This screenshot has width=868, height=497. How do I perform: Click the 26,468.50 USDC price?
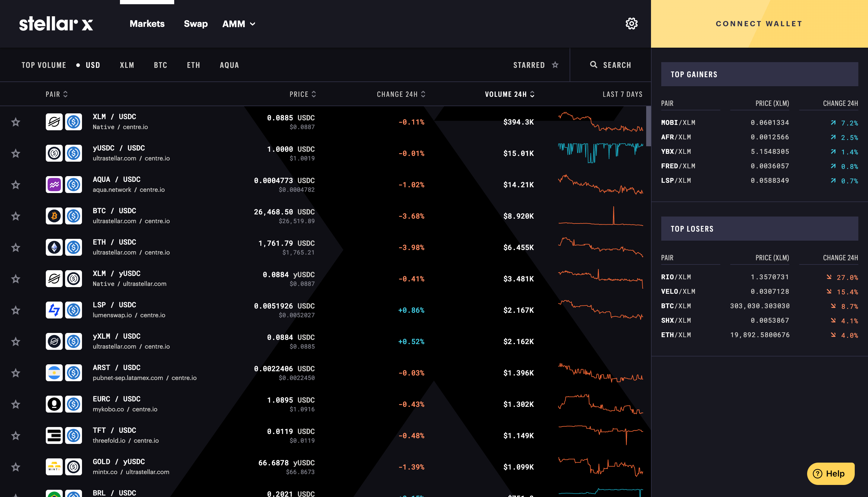pyautogui.click(x=284, y=212)
